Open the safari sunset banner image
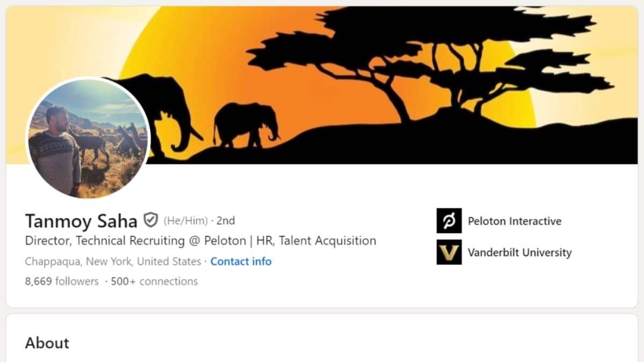The height and width of the screenshot is (362, 644). click(322, 85)
